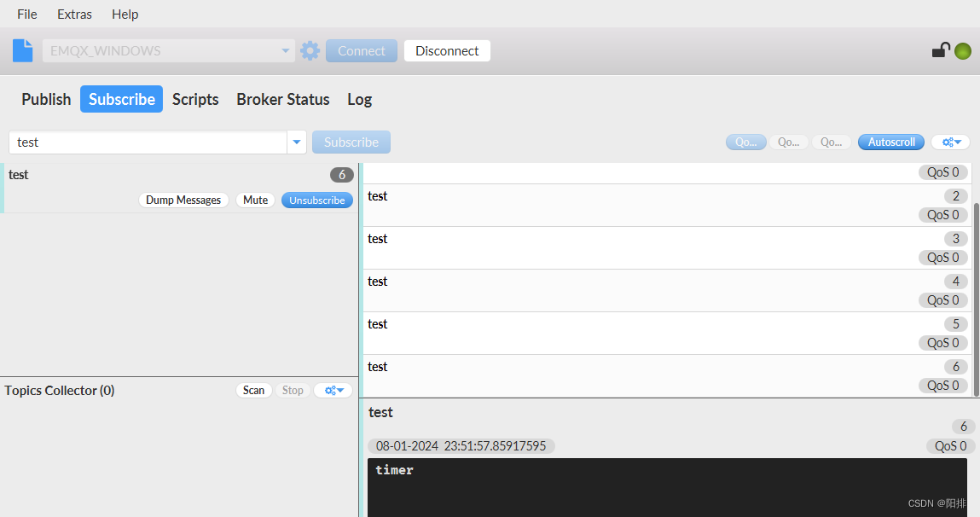Image resolution: width=980 pixels, height=517 pixels.
Task: Start Scan in Topics Collector
Action: point(254,390)
